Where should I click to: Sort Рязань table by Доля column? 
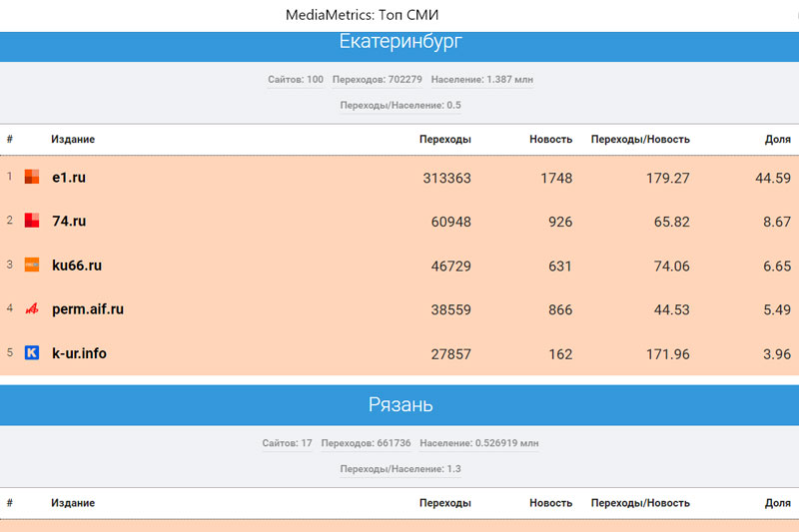[x=778, y=503]
